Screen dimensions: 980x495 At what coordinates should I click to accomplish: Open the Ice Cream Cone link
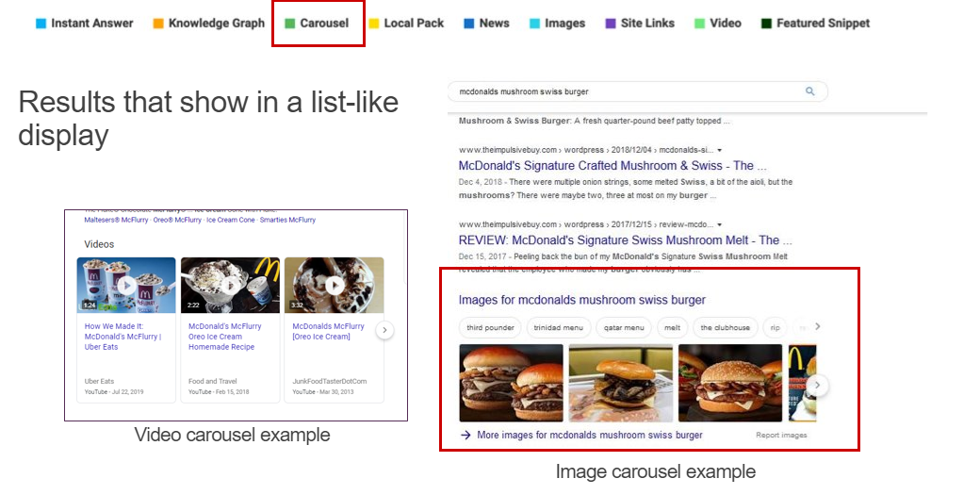(x=231, y=220)
